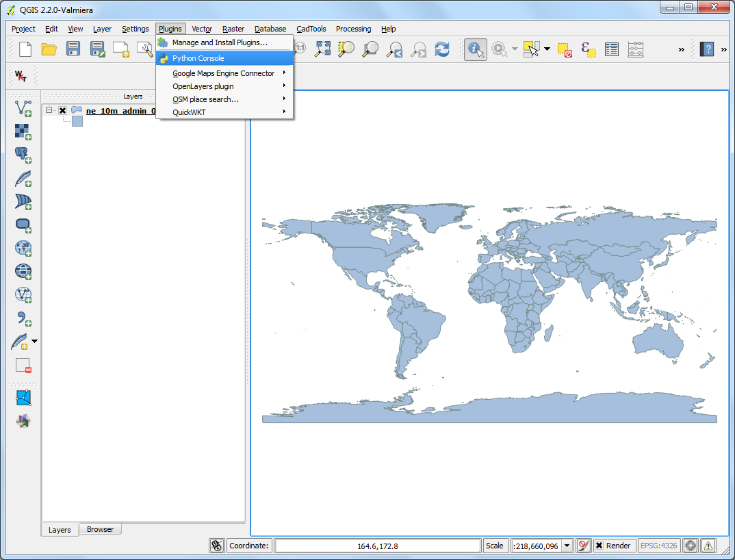Expand the OpenLayers plugin submenu arrow
The height and width of the screenshot is (560, 735).
284,86
